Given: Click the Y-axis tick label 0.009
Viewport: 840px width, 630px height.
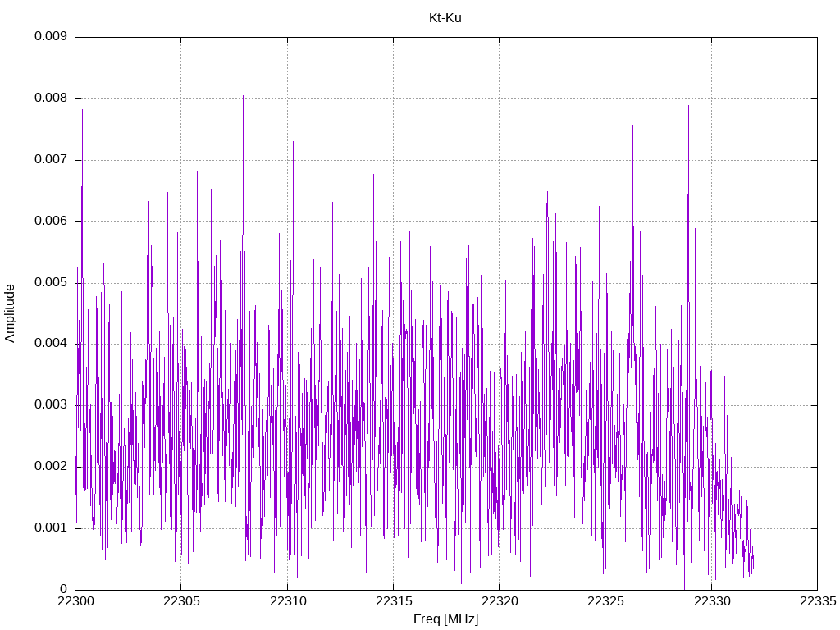Looking at the screenshot, I should (51, 36).
